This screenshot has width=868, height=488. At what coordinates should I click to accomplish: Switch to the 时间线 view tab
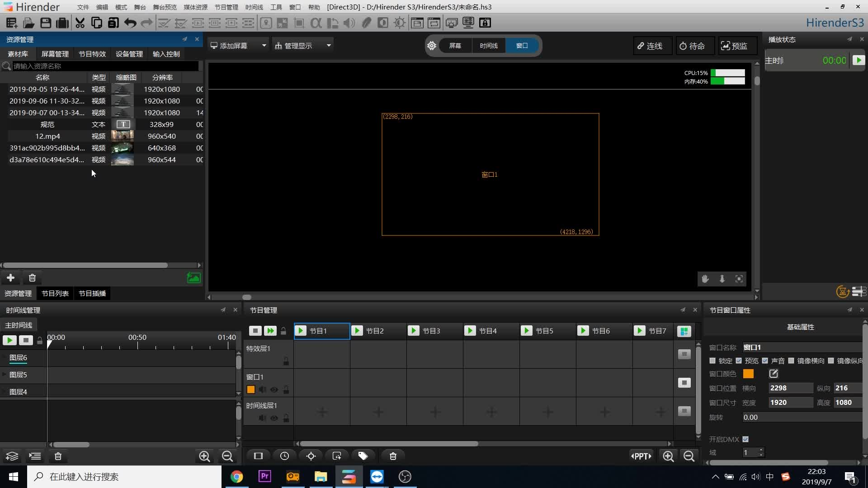[489, 46]
